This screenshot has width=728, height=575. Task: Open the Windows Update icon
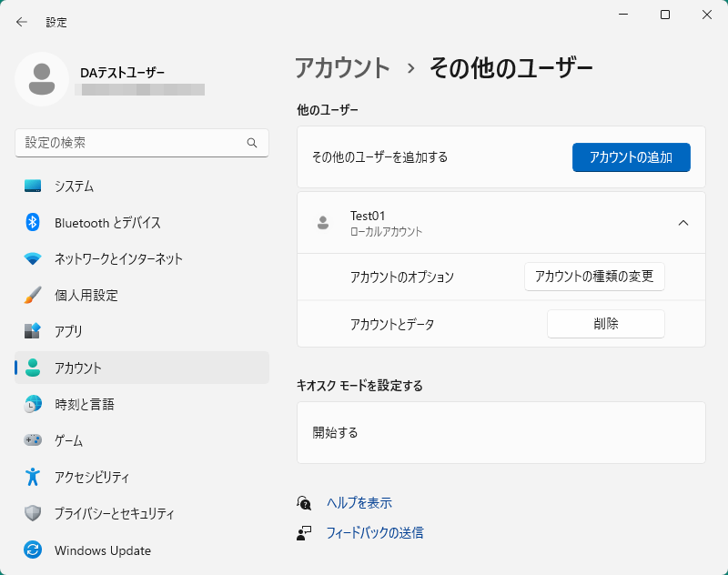click(x=31, y=550)
